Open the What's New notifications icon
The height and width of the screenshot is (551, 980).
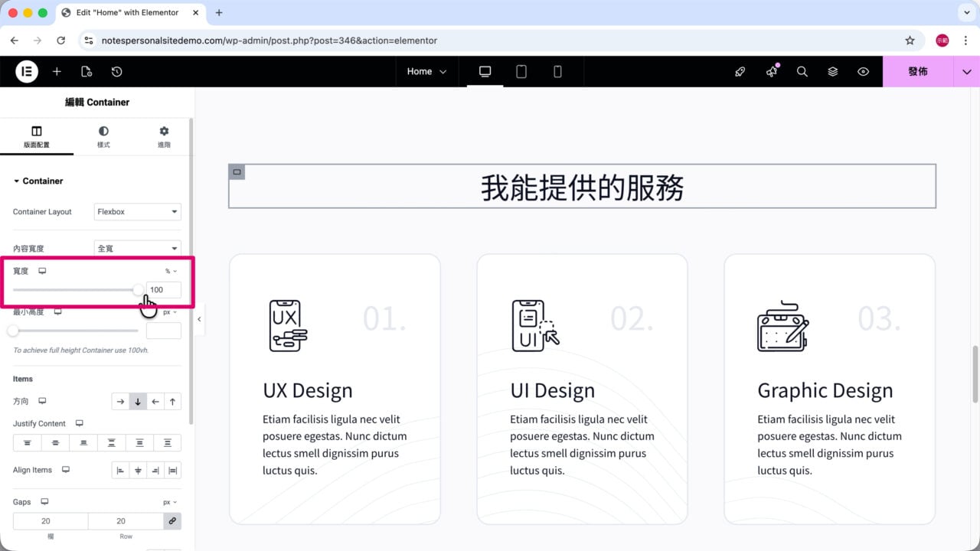tap(772, 71)
